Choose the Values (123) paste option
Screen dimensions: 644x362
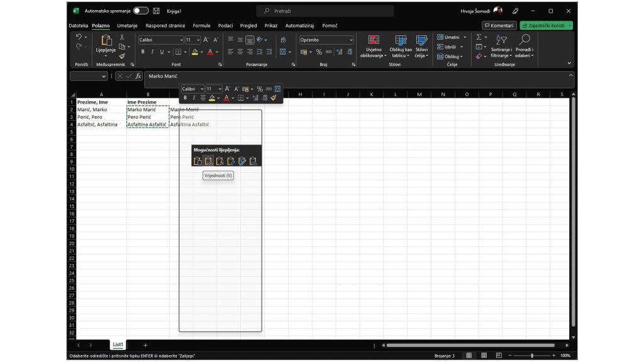click(x=208, y=161)
